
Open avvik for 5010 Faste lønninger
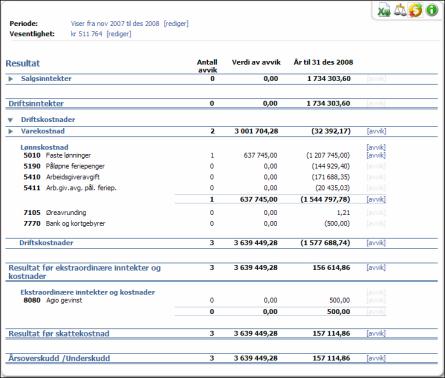(376, 155)
